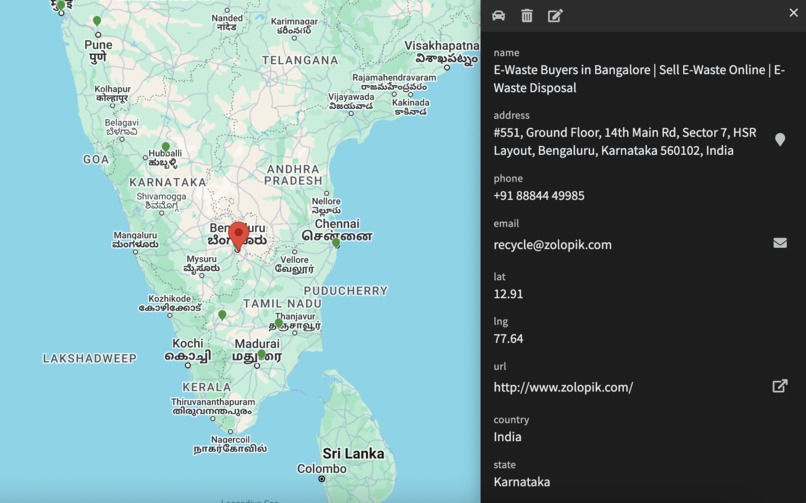Viewport: 806px width, 503px height.
Task: Click the green marker at Madurai
Action: [x=262, y=355]
